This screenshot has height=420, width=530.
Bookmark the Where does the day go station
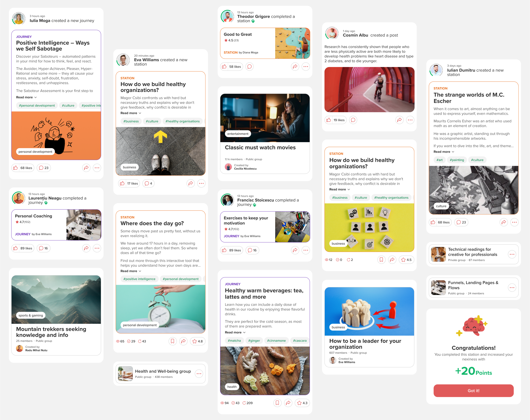173,341
